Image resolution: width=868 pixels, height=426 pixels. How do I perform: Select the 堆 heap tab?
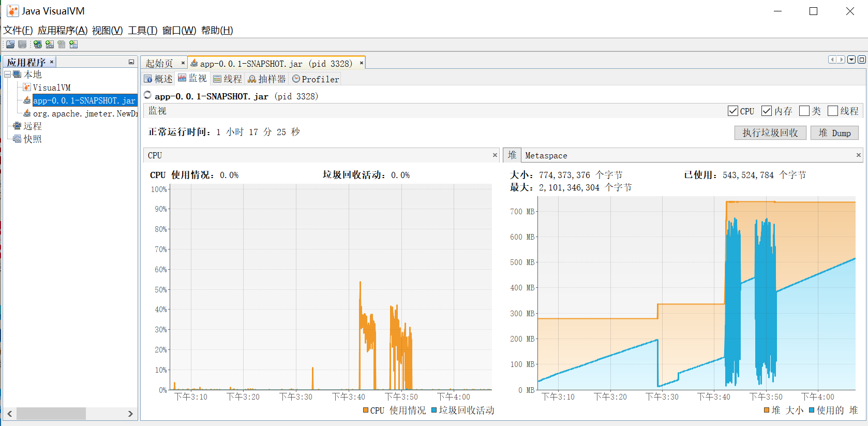click(512, 155)
